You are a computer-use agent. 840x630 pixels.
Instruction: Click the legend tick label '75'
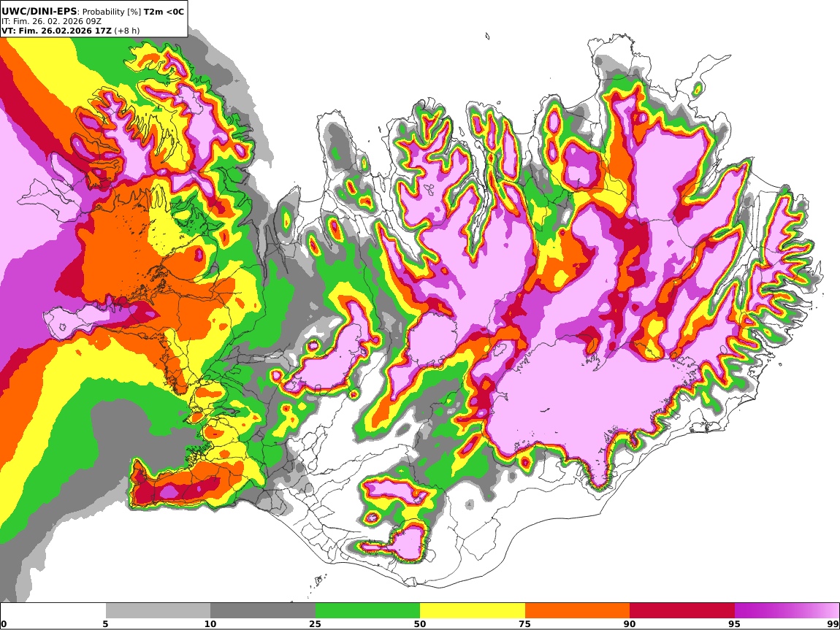click(524, 623)
